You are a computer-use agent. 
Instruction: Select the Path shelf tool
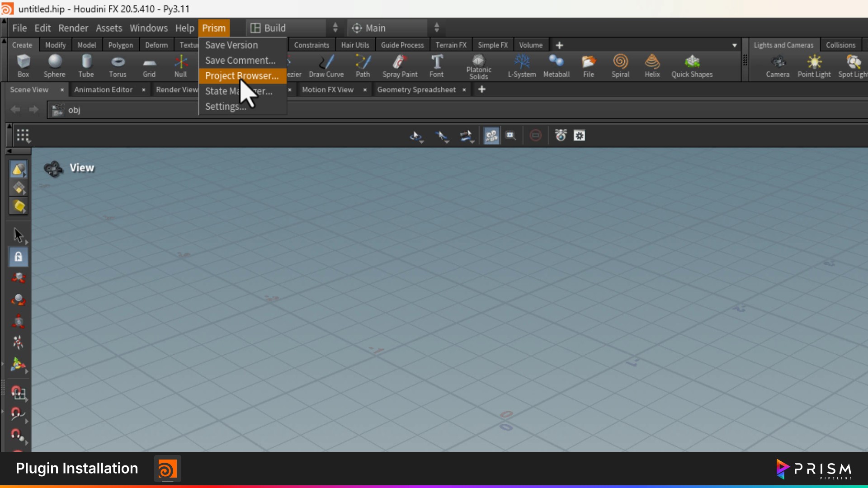[363, 66]
